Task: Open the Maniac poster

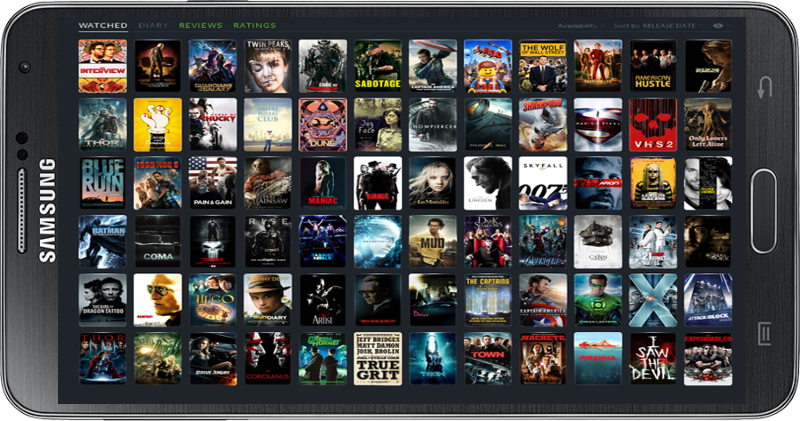Action: coord(323,184)
